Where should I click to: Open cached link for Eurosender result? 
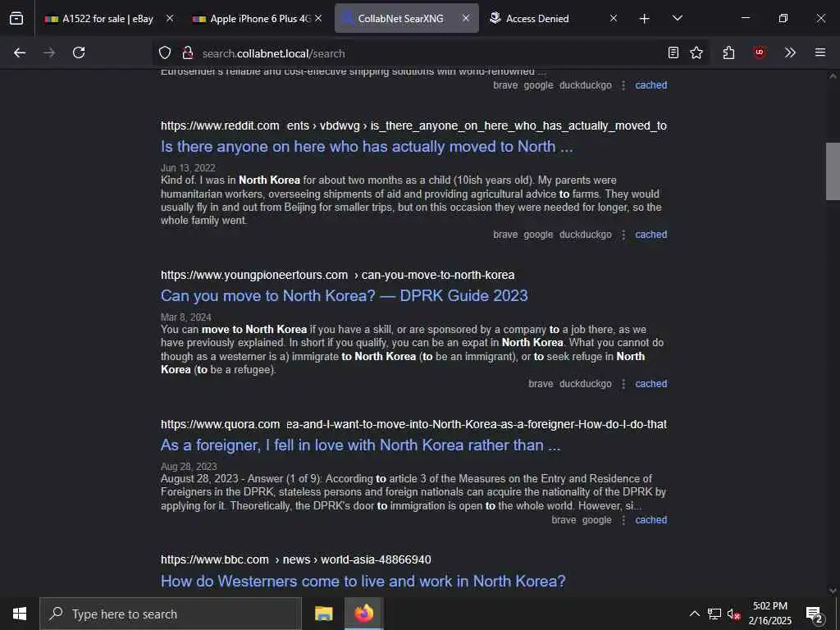[651, 85]
